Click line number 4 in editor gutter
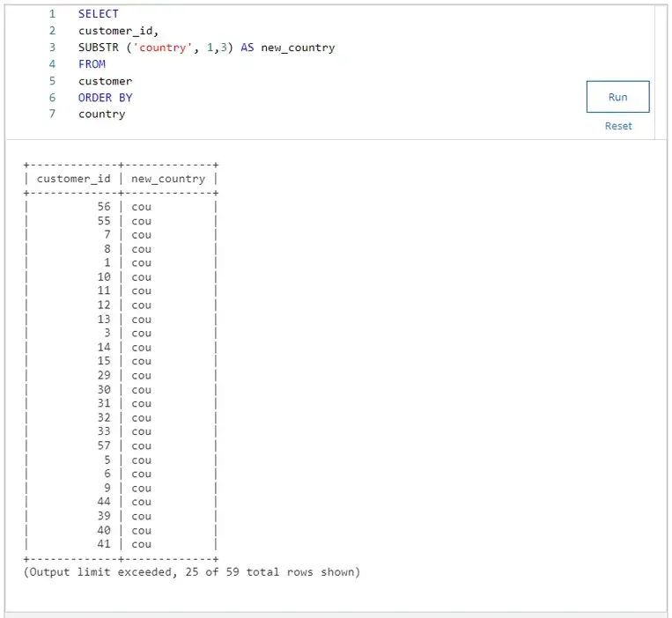 (x=52, y=63)
